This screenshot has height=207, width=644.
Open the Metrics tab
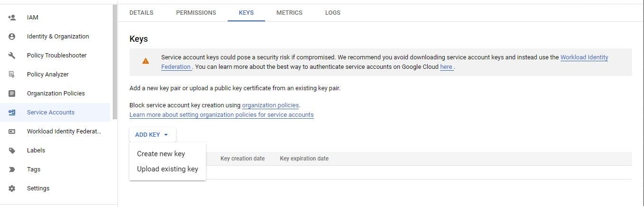click(x=289, y=13)
